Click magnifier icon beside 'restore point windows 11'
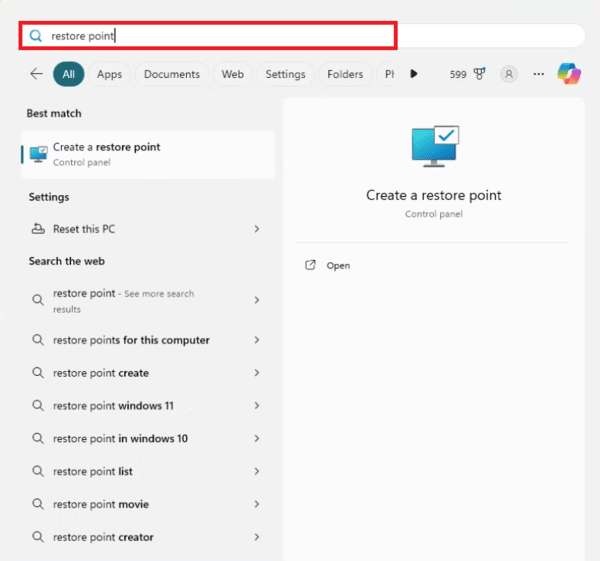600x561 pixels. point(38,405)
